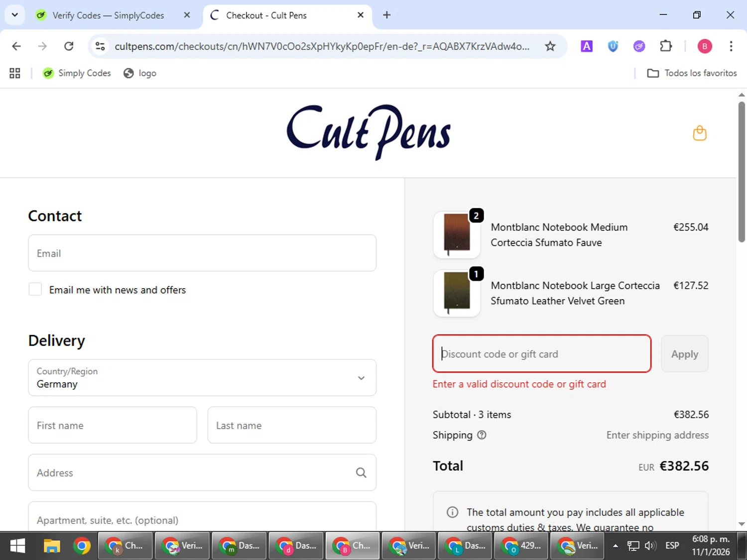Image resolution: width=747 pixels, height=560 pixels.
Task: Click the Total €382.56 amount
Action: click(684, 466)
